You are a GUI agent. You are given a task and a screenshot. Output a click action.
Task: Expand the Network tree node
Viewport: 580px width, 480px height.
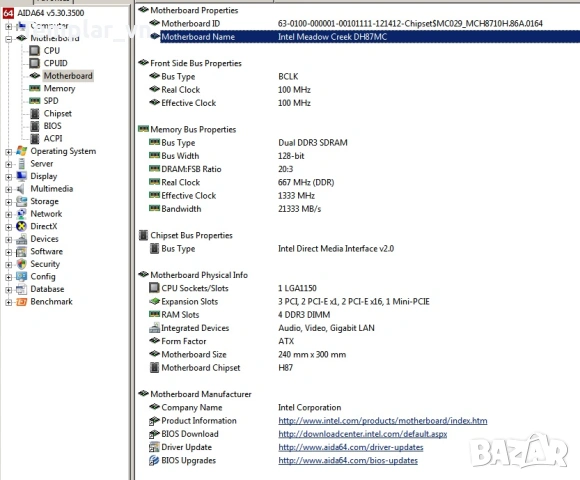pos(9,214)
